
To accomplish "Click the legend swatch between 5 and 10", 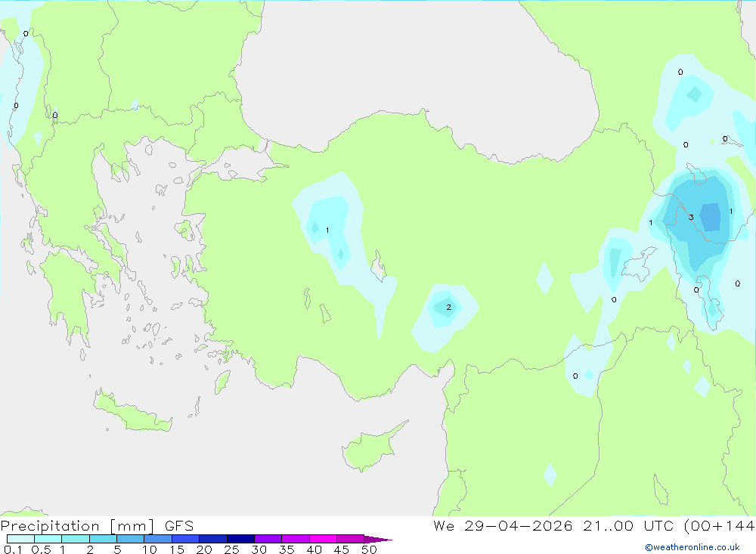I will click(130, 539).
